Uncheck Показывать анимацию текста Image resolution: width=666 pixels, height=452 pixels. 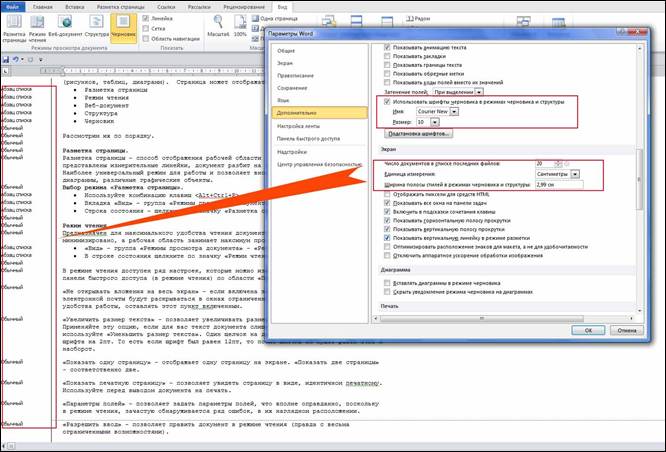pyautogui.click(x=387, y=48)
